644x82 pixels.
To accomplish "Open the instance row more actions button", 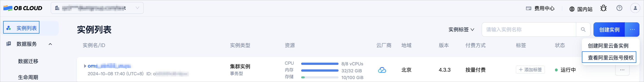I will pyautogui.click(x=622, y=70).
